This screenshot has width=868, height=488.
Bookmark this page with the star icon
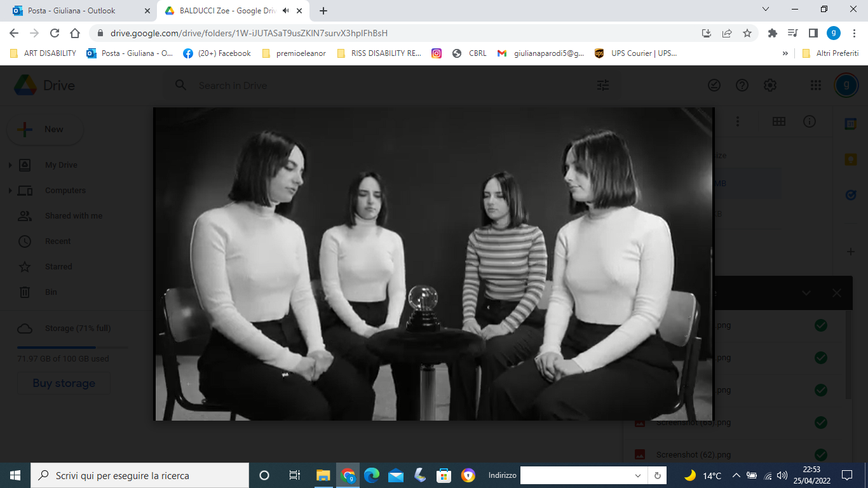pos(747,33)
